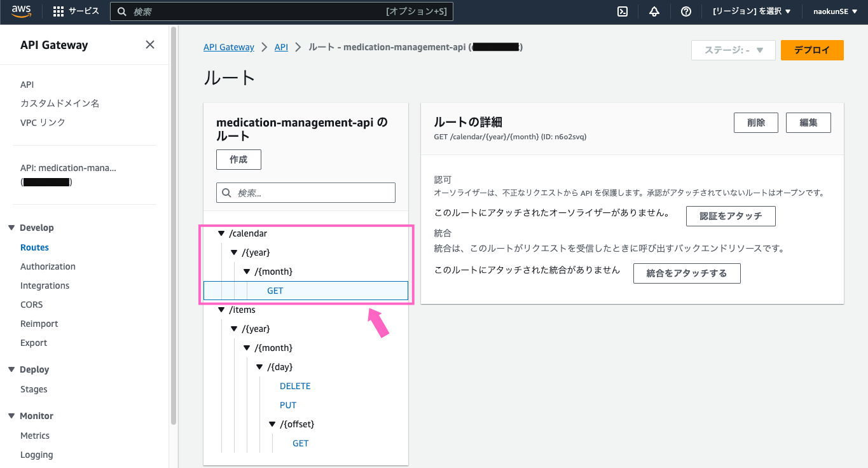Open Integrations in sidebar
This screenshot has height=468, width=868.
click(x=45, y=286)
